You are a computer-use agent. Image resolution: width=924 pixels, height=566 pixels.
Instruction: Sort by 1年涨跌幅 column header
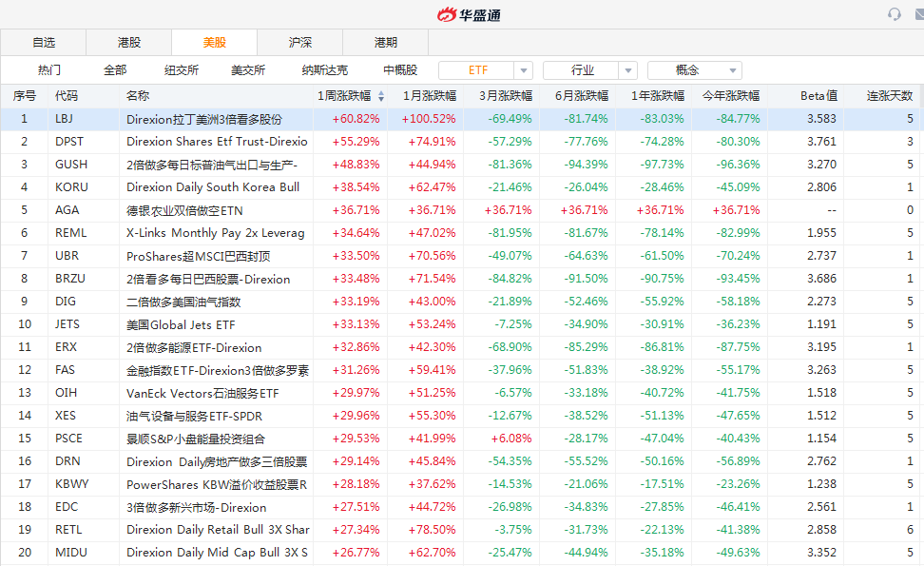coord(658,96)
